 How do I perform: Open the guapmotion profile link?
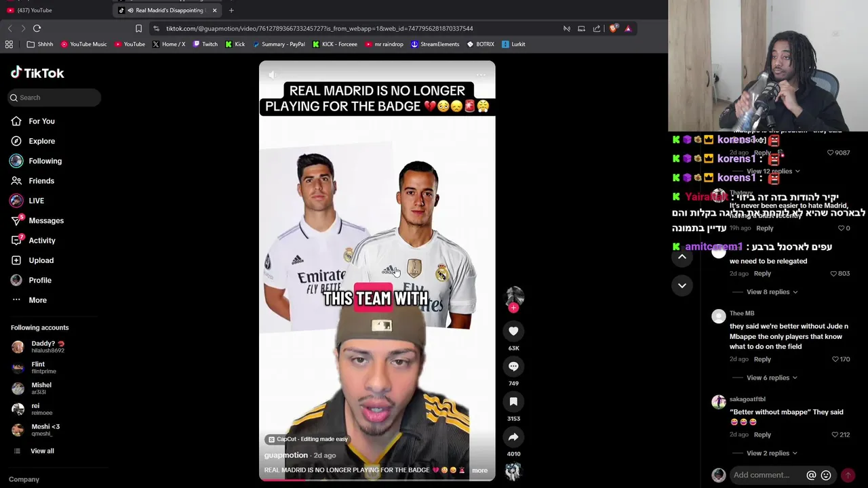pos(285,455)
